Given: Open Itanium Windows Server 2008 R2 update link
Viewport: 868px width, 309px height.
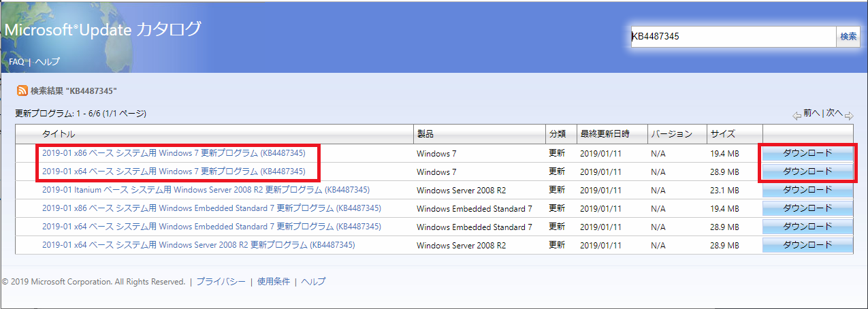Looking at the screenshot, I should tap(206, 190).
